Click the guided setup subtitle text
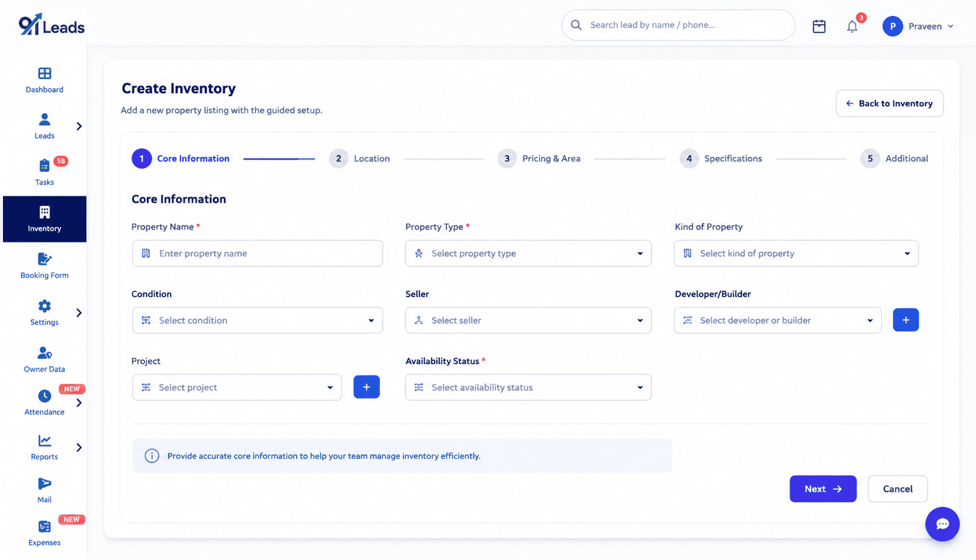The image size is (976, 560). pyautogui.click(x=222, y=110)
